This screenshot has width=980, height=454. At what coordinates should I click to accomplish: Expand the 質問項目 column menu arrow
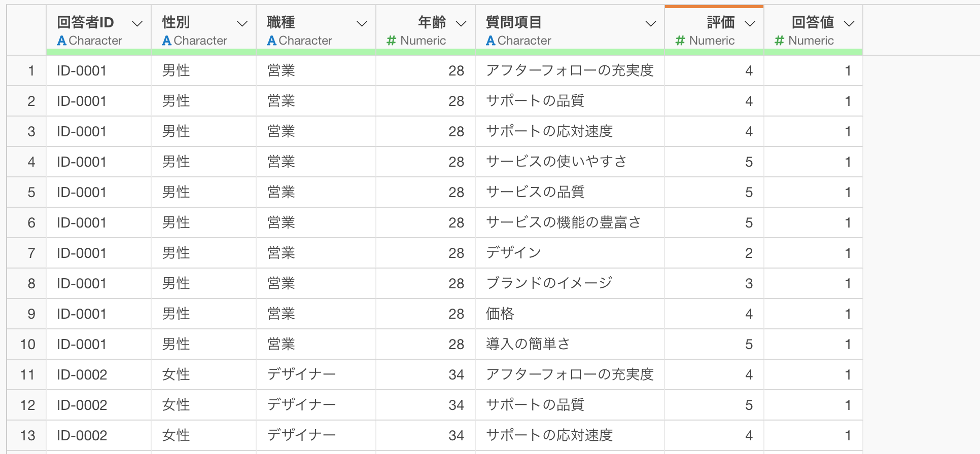[650, 23]
